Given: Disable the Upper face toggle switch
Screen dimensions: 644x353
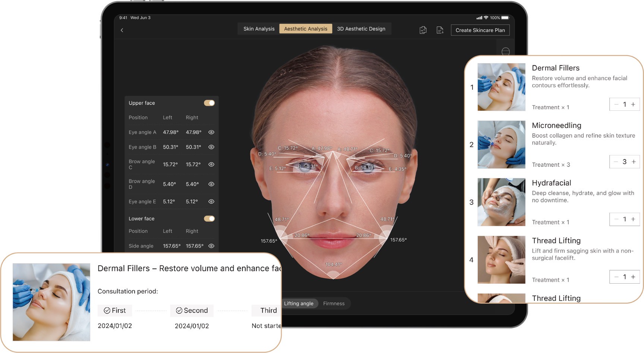Looking at the screenshot, I should pyautogui.click(x=209, y=103).
